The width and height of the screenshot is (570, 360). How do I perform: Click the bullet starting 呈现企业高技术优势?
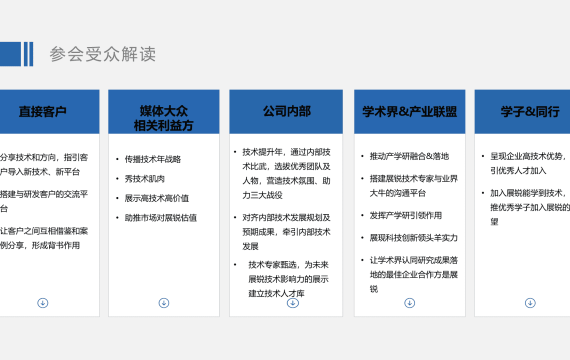pos(530,163)
